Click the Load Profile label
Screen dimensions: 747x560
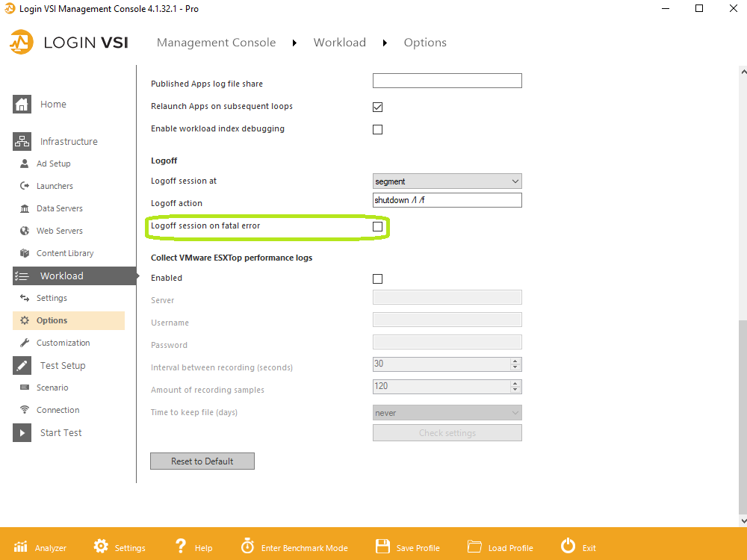pyautogui.click(x=511, y=548)
